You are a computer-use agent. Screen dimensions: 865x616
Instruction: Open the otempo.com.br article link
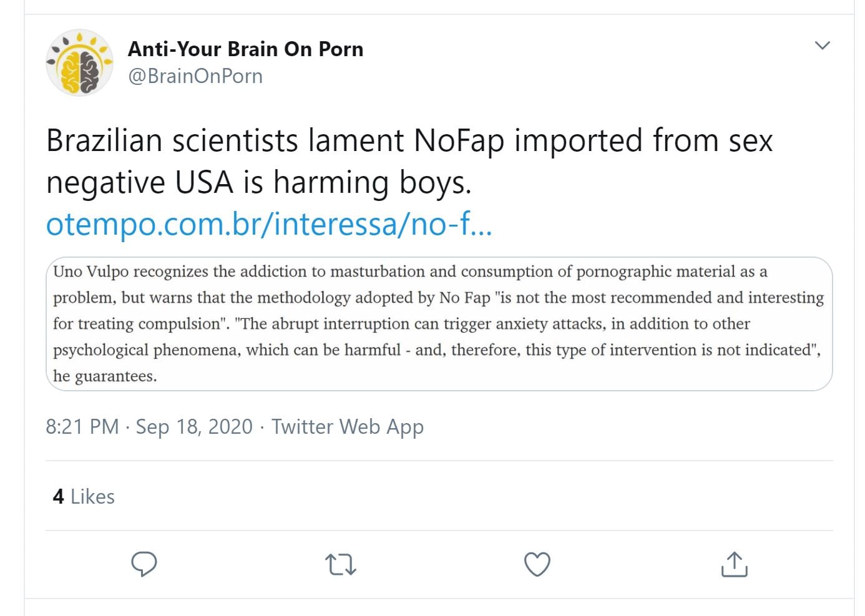coord(269,224)
